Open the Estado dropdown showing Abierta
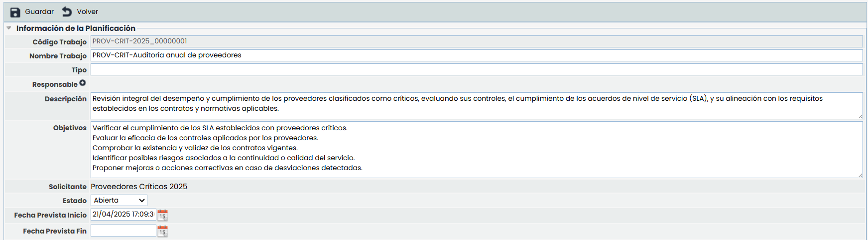868x240 pixels. pyautogui.click(x=119, y=201)
